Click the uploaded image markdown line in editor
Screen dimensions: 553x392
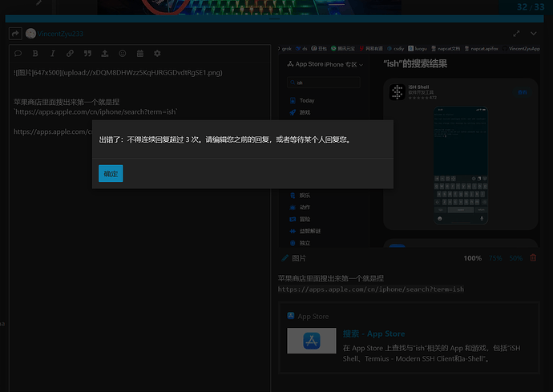118,73
